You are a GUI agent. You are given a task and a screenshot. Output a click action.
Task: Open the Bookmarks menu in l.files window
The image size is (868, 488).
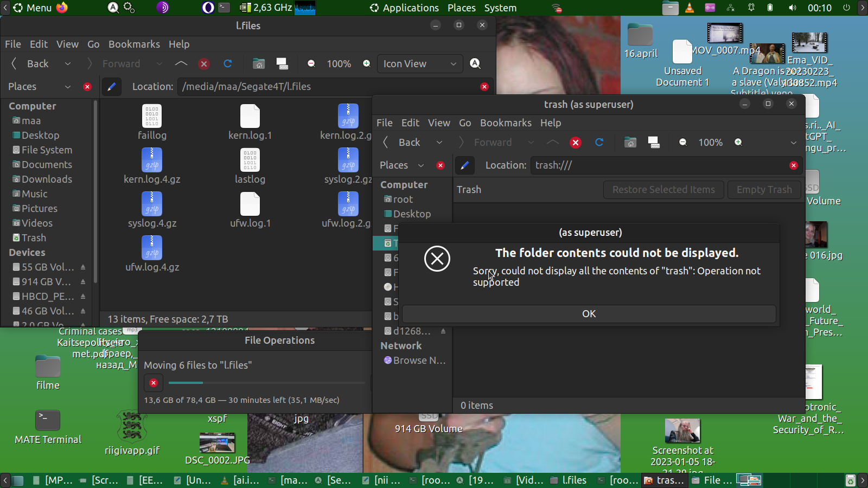(x=134, y=44)
